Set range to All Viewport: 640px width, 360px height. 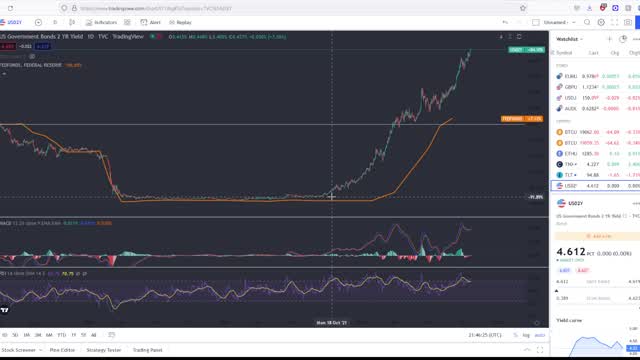click(x=93, y=335)
